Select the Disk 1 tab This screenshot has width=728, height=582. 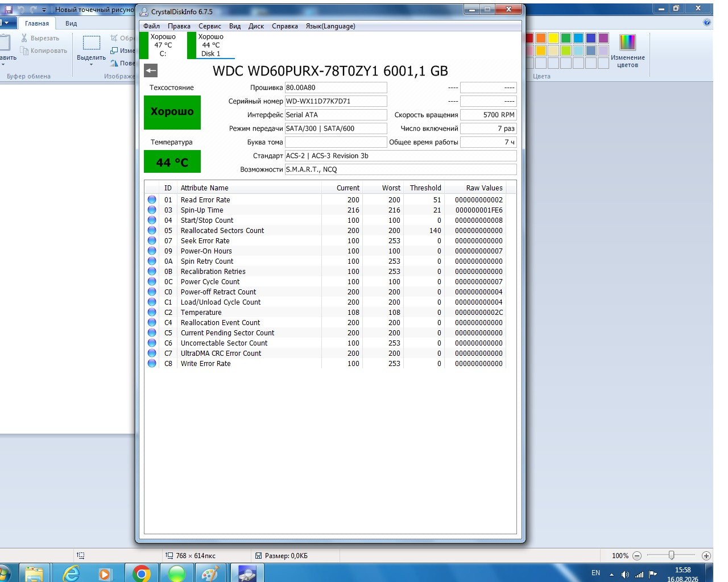coord(210,45)
